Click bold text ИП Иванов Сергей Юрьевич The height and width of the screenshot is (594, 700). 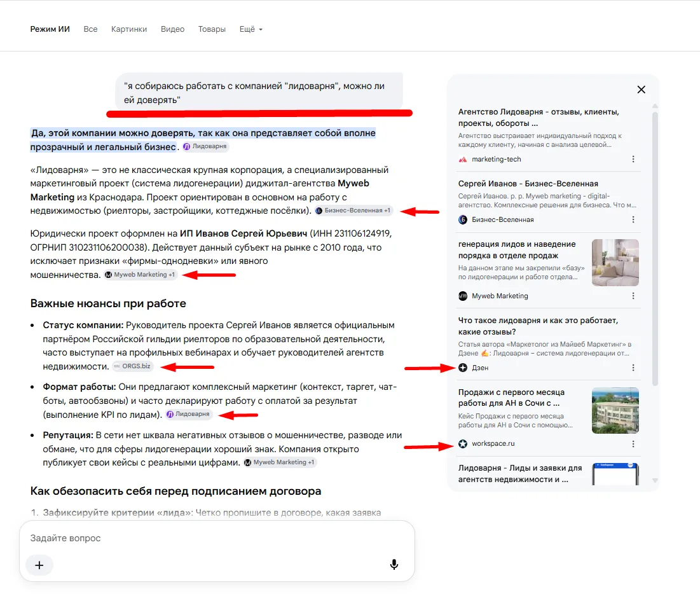244,233
